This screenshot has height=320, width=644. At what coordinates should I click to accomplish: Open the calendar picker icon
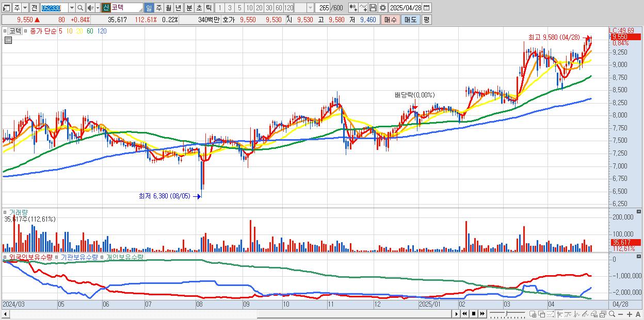click(427, 8)
